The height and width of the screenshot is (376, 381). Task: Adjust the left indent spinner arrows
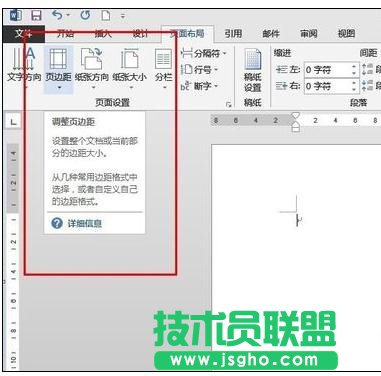tap(355, 70)
